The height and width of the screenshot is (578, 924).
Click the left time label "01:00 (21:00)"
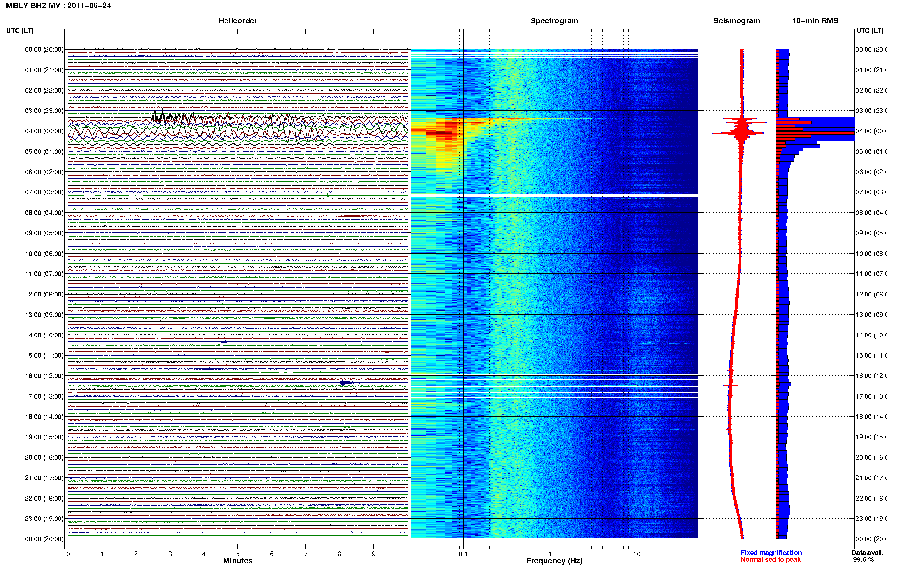(x=44, y=70)
